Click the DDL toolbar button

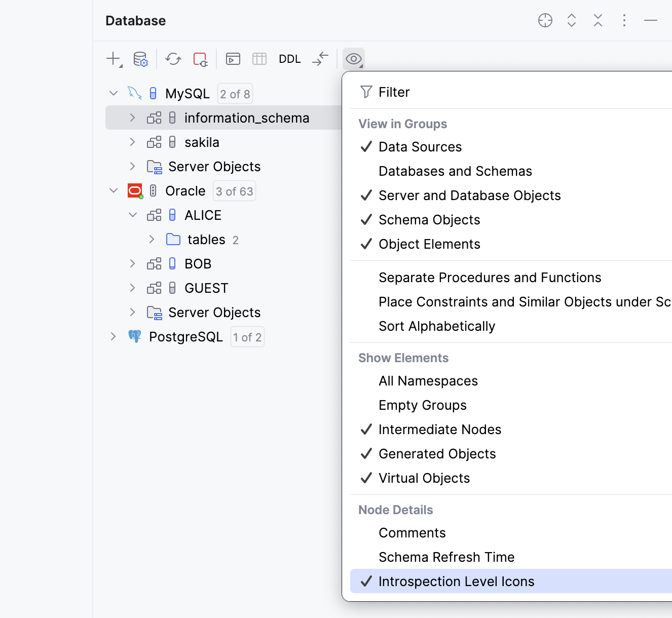pyautogui.click(x=290, y=59)
